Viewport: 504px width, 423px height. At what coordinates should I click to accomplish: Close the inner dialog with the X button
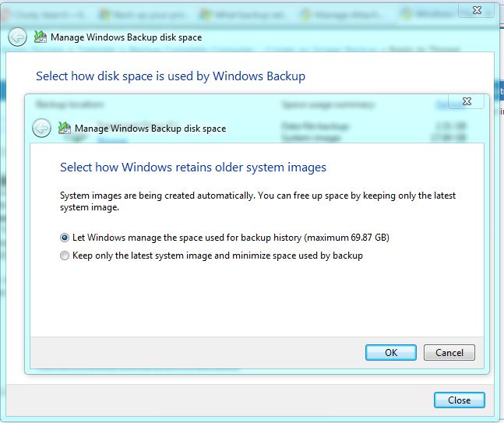coord(467,101)
